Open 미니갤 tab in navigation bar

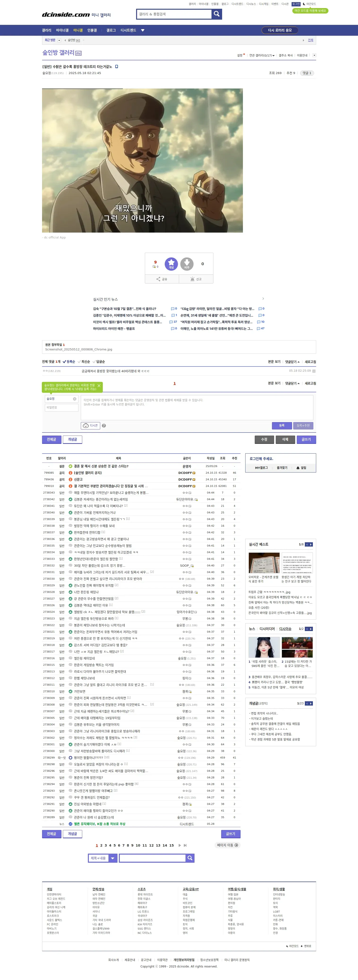point(78,31)
